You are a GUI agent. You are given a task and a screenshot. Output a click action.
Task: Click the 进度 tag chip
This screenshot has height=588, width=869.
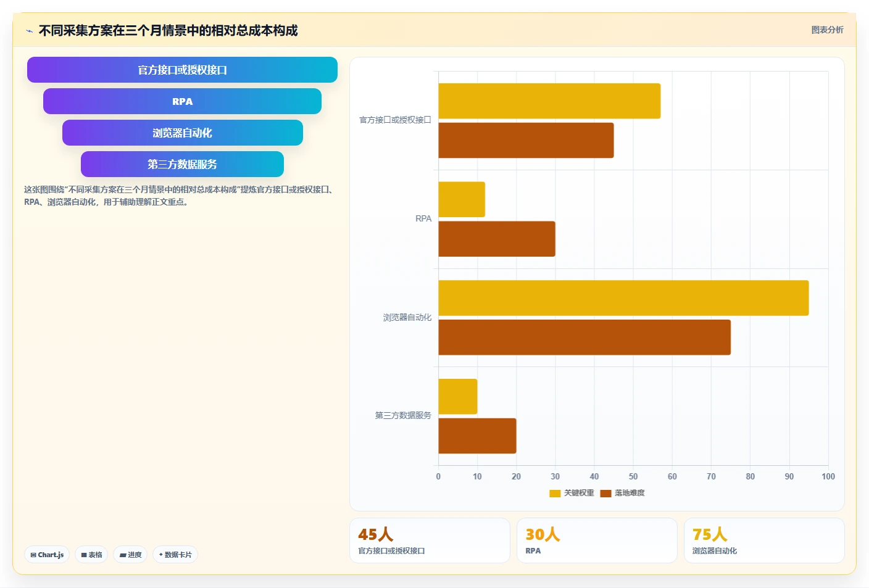click(130, 555)
